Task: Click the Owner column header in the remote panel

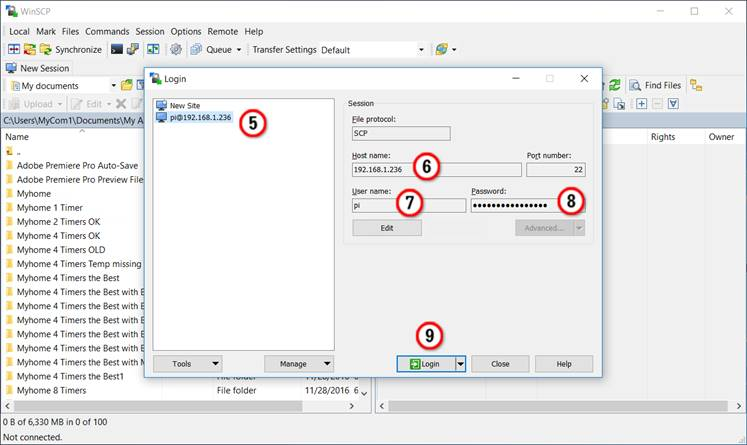Action: pos(721,137)
